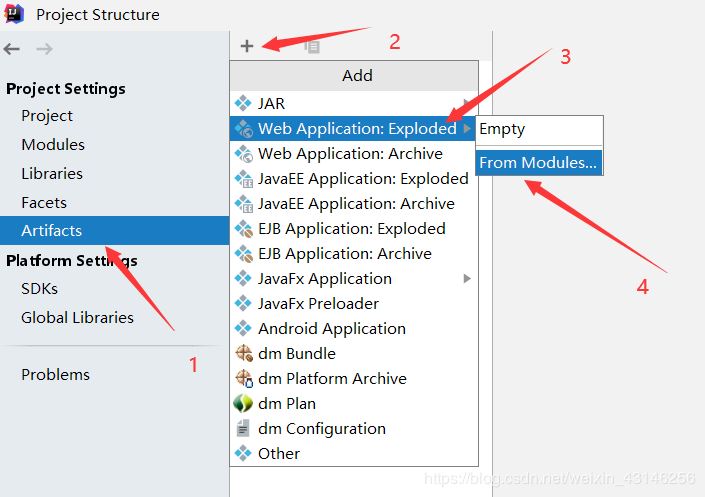Choose From Modules... in the submenu
This screenshot has height=497, width=705.
click(x=538, y=162)
